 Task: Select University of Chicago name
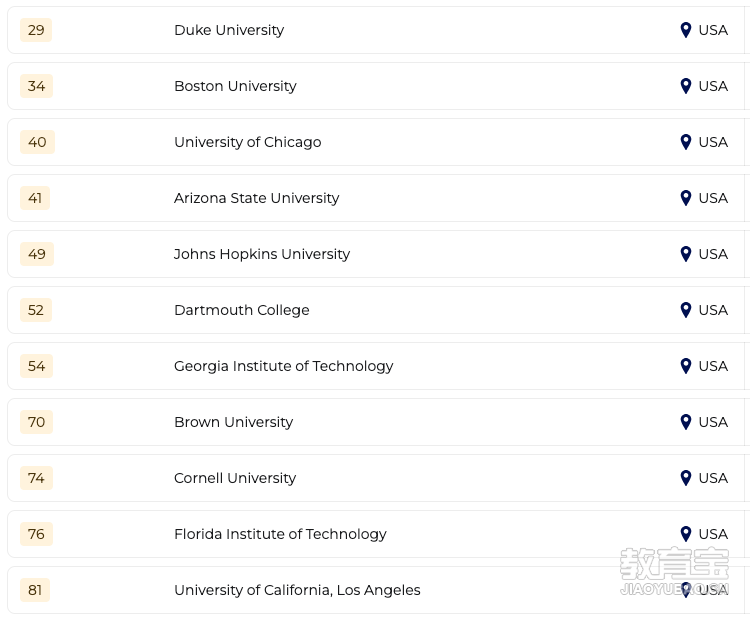pyautogui.click(x=248, y=142)
